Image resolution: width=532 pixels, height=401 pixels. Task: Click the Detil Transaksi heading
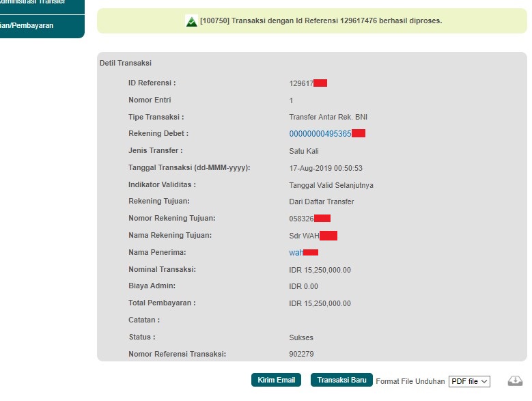126,63
